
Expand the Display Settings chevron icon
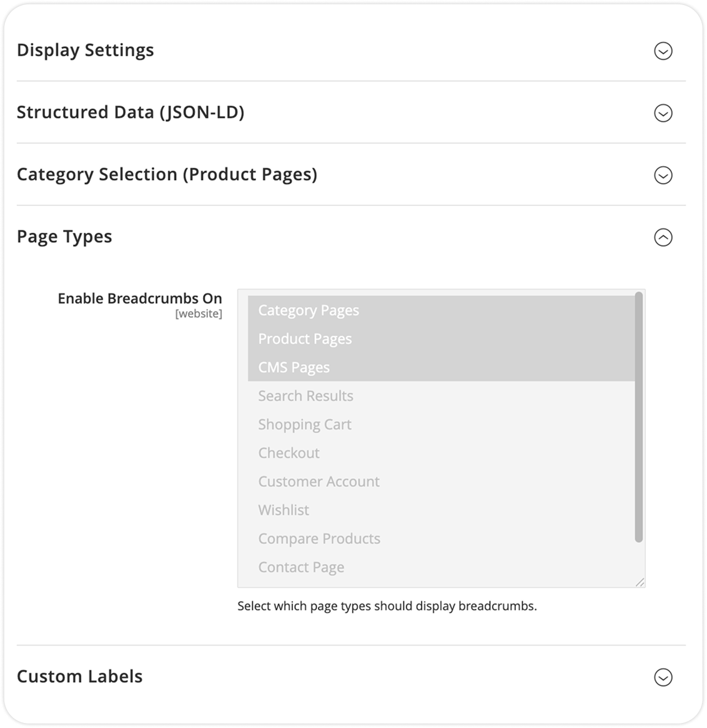(663, 51)
